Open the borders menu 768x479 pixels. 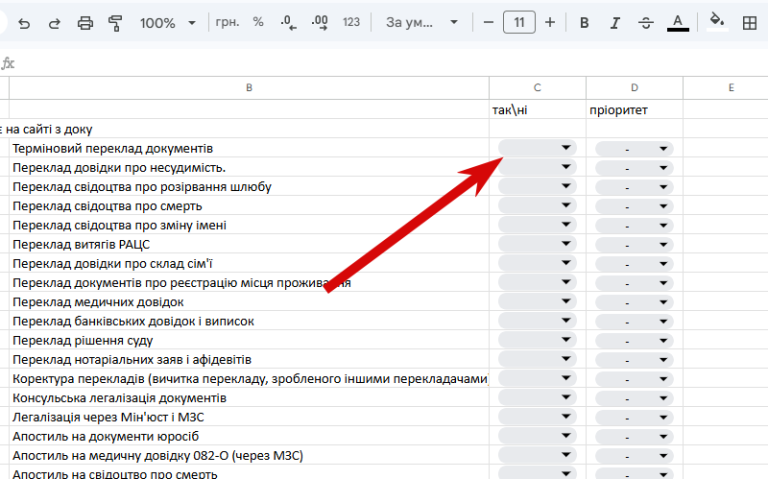click(x=749, y=23)
